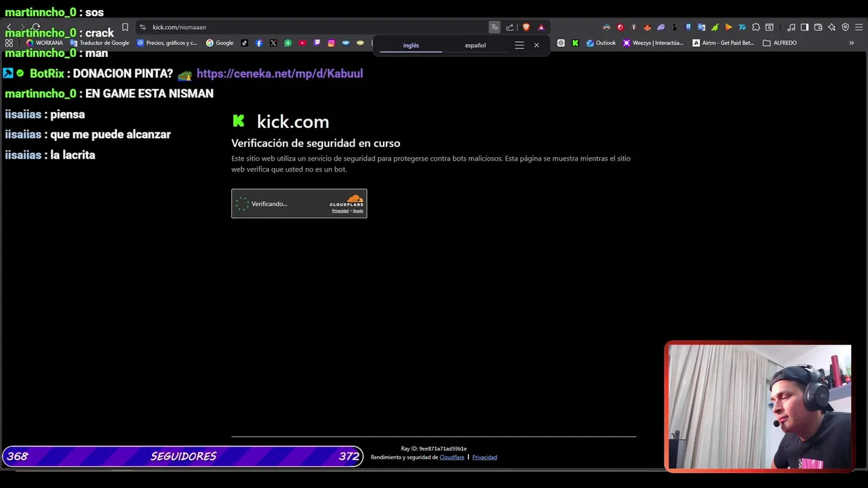Open the music note playlist icon
868x488 pixels.
(x=791, y=27)
